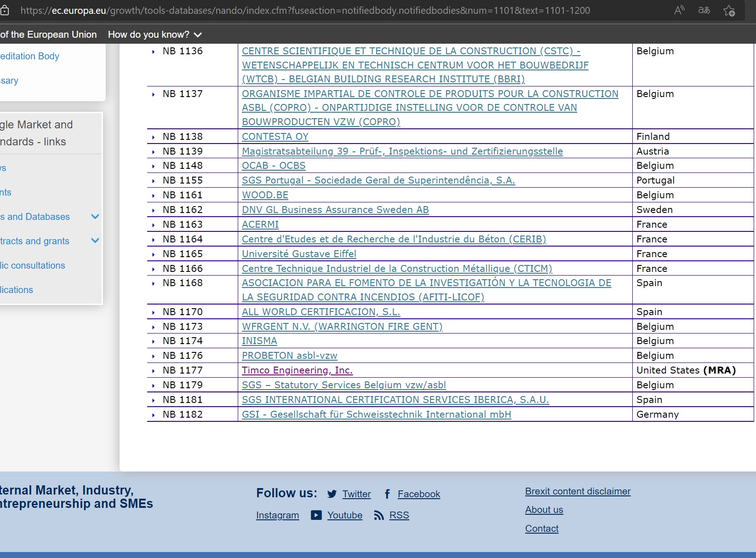Click the arrow bullet beside NB 1182
The image size is (756, 558).
coord(154,415)
